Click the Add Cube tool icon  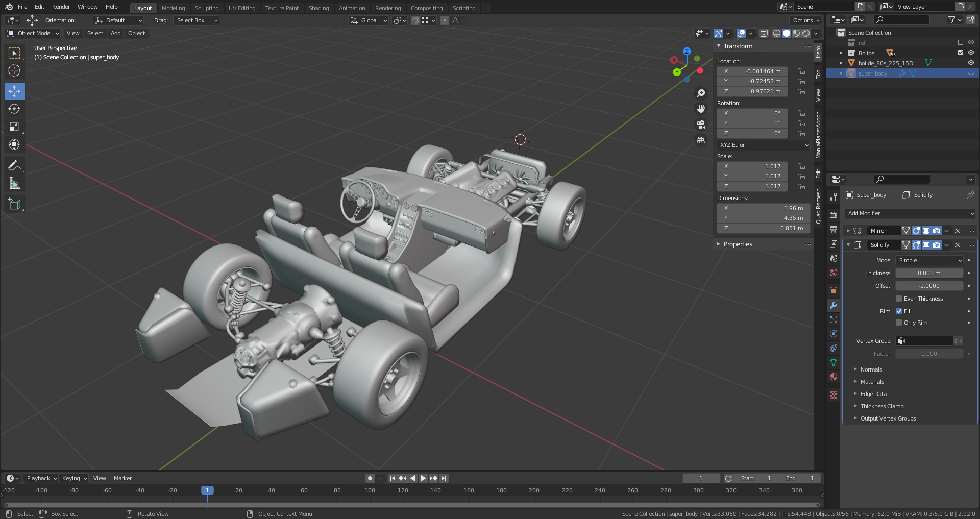pyautogui.click(x=14, y=204)
